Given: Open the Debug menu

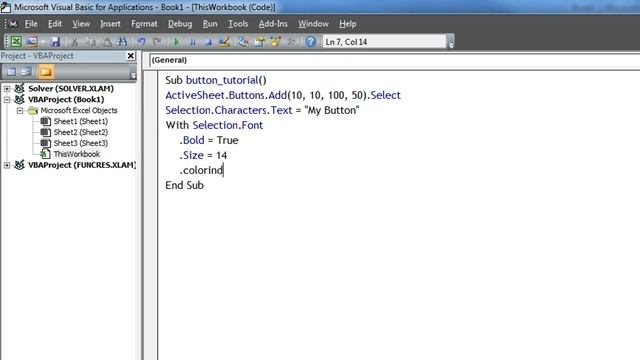Looking at the screenshot, I should [180, 24].
